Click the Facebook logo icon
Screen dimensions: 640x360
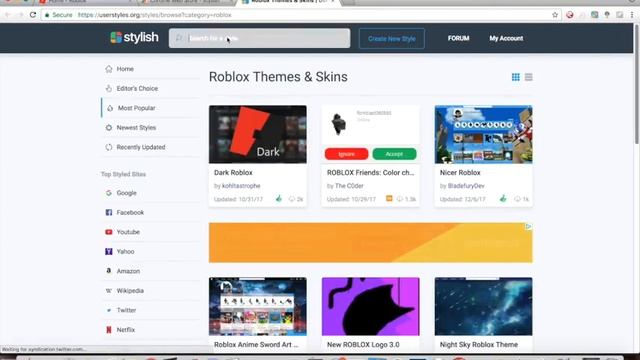tap(109, 212)
